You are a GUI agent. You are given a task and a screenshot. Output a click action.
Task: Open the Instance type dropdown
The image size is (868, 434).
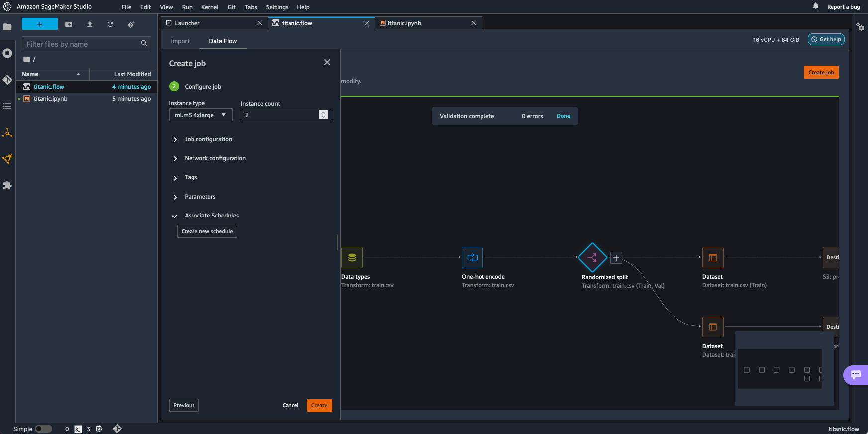[200, 115]
